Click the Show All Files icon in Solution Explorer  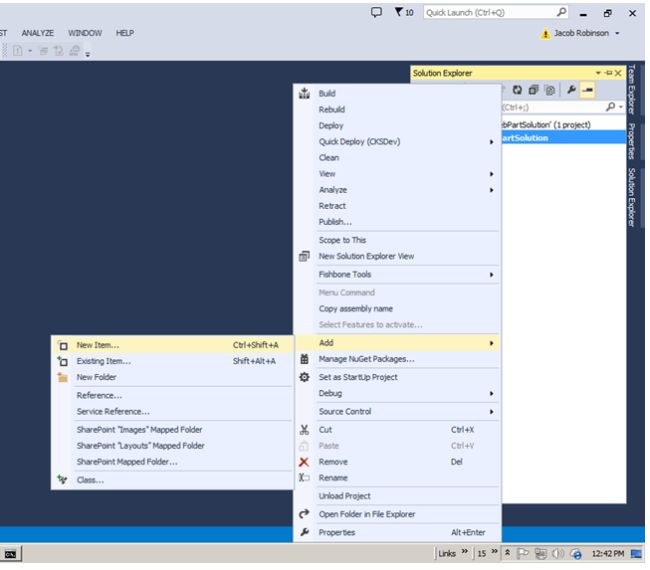pos(550,90)
